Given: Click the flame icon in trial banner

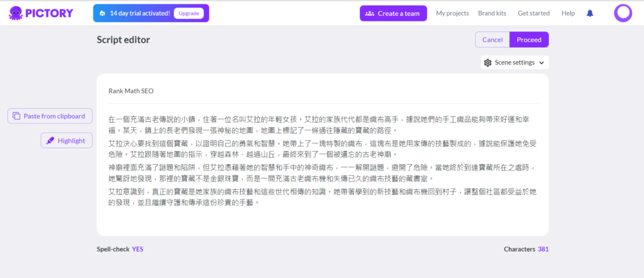Looking at the screenshot, I should (102, 13).
